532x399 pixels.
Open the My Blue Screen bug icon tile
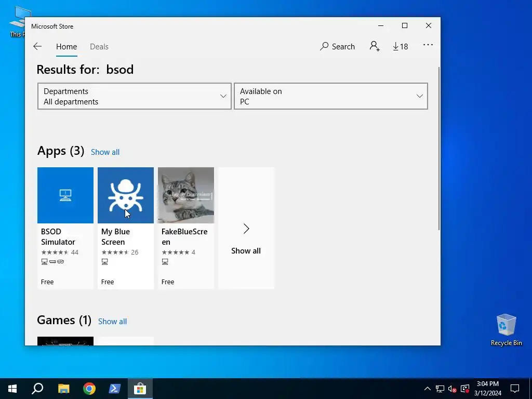point(126,195)
